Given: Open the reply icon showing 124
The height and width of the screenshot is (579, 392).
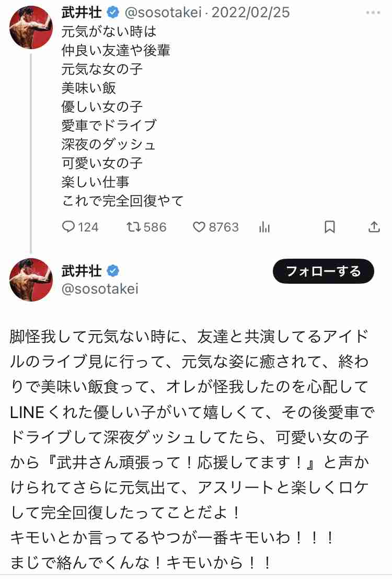Looking at the screenshot, I should click(x=68, y=227).
